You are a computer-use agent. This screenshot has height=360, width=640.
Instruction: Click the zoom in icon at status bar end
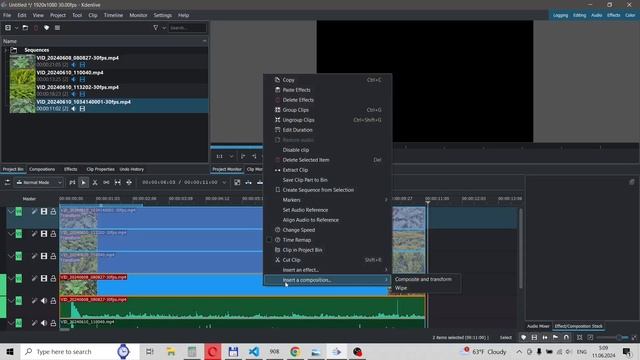[634, 338]
